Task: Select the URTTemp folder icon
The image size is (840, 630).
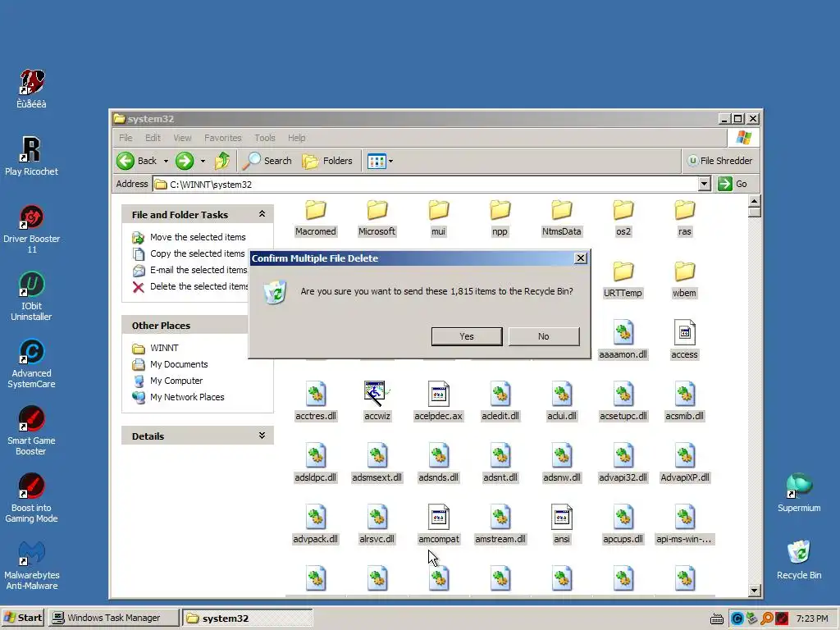Action: [x=623, y=272]
